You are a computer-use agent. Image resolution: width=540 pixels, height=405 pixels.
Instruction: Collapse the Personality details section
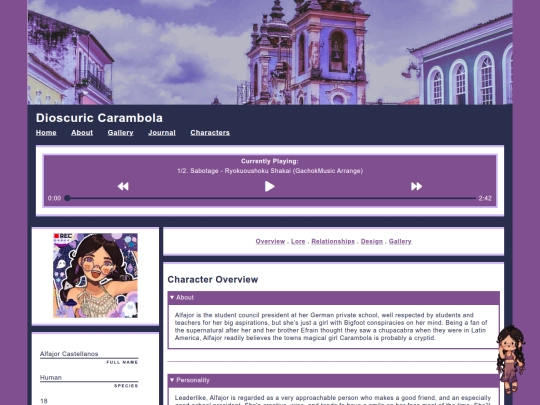(333, 380)
